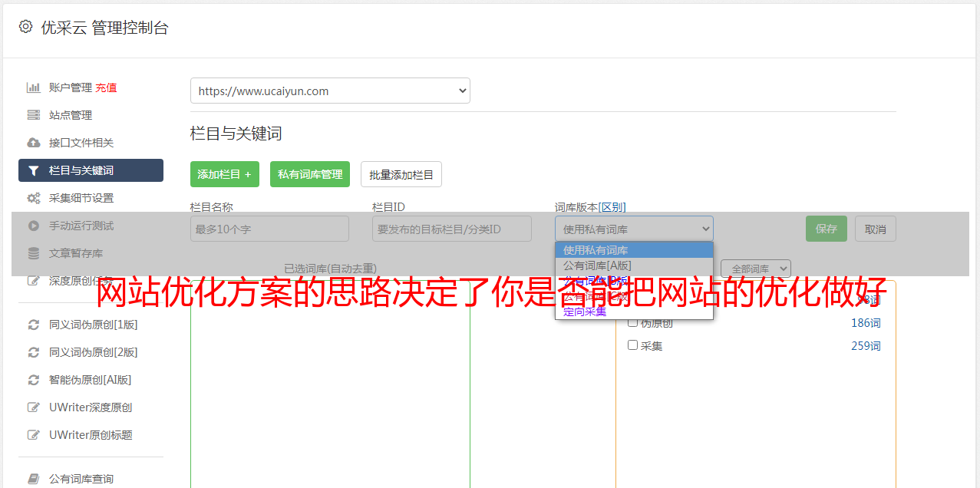980x488 pixels.
Task: Open the https://www.ucaiyun.com site dropdown
Action: (330, 91)
